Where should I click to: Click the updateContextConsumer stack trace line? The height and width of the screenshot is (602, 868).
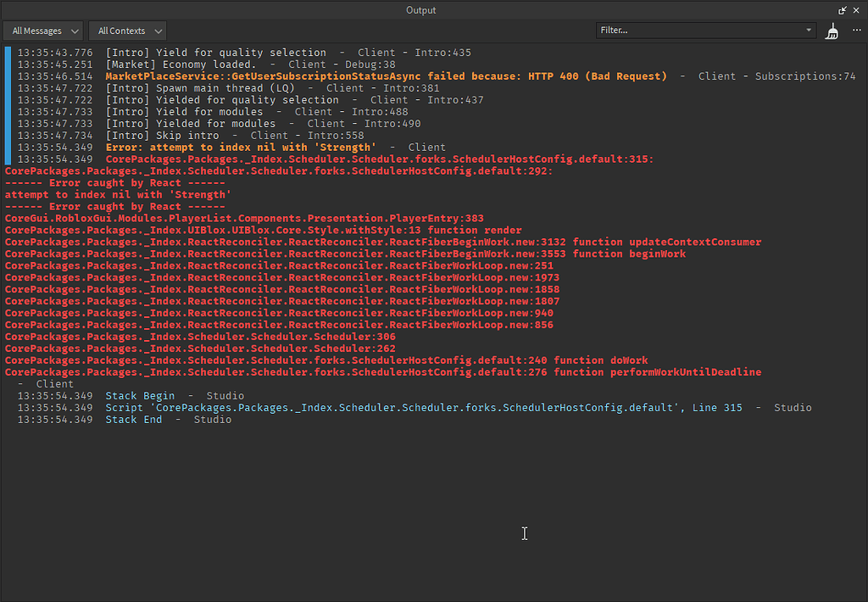[380, 241]
